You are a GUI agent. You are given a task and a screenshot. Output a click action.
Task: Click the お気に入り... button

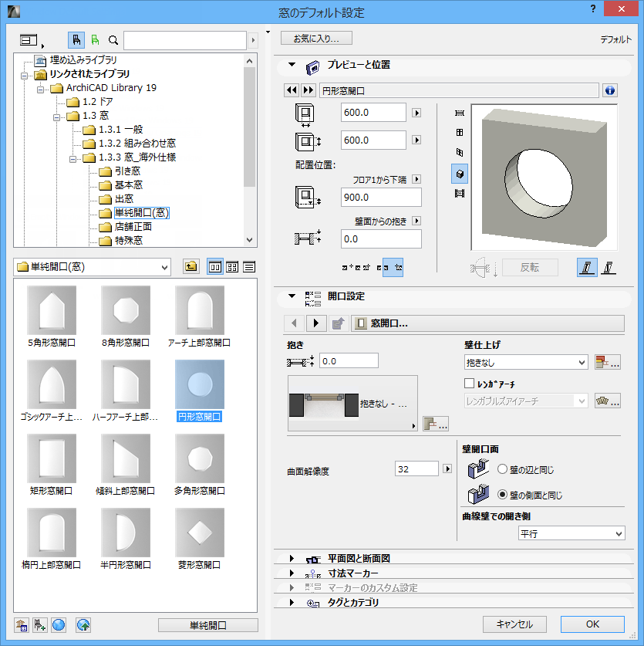pyautogui.click(x=316, y=39)
